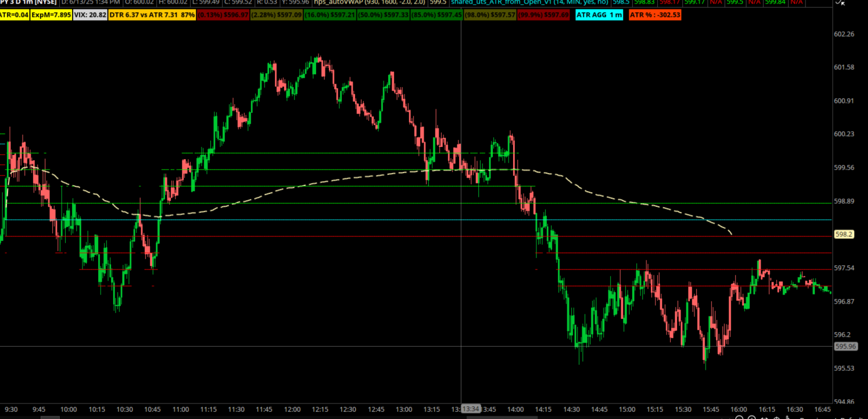Click the Y: 595.96 header value
This screenshot has width=868, height=419.
[296, 2]
